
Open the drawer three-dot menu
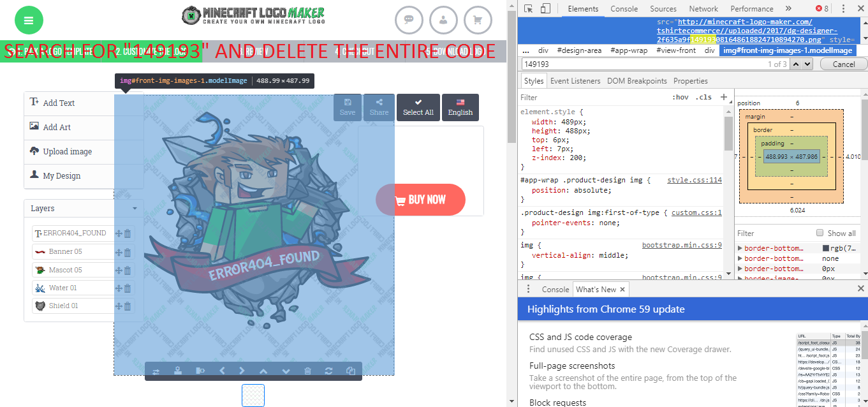click(x=528, y=289)
